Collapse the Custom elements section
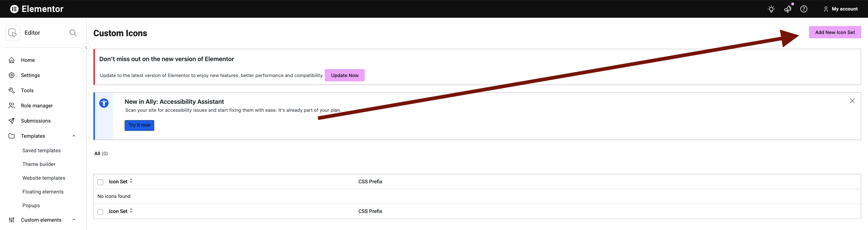Screen dimensions: 868x230 point(74,220)
